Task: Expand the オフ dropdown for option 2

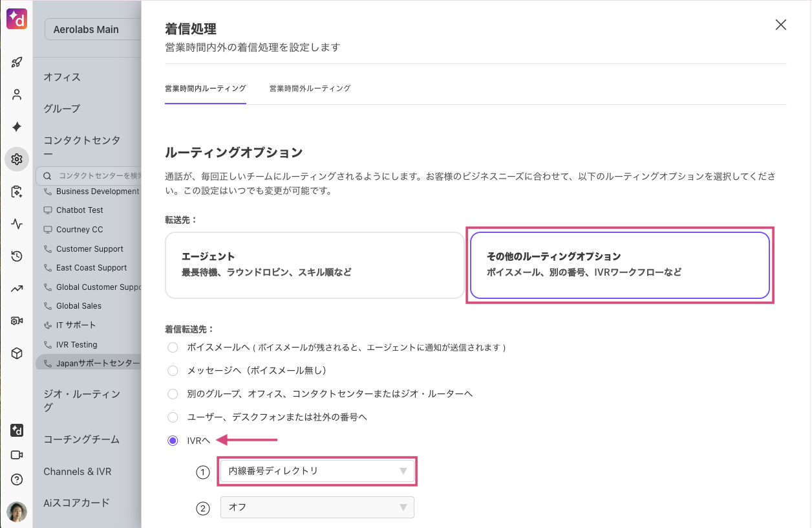Action: click(317, 507)
